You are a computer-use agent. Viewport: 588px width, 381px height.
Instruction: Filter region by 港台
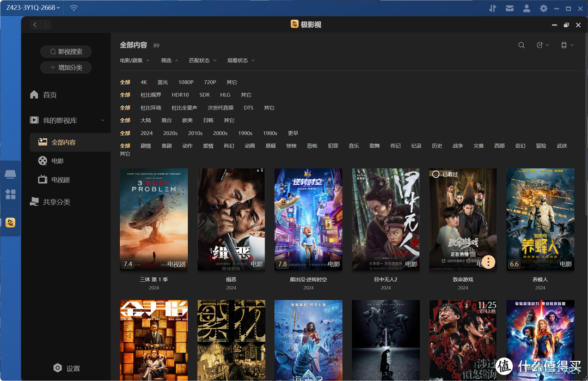click(x=167, y=120)
